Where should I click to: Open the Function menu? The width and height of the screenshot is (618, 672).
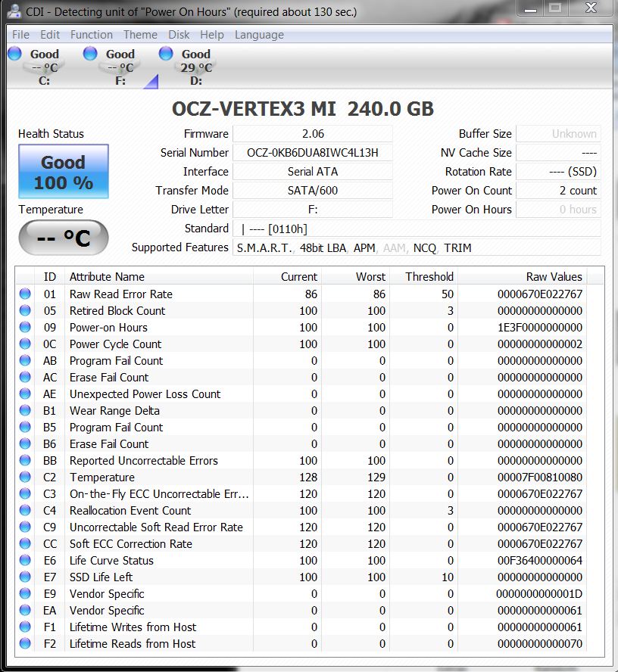tap(91, 35)
